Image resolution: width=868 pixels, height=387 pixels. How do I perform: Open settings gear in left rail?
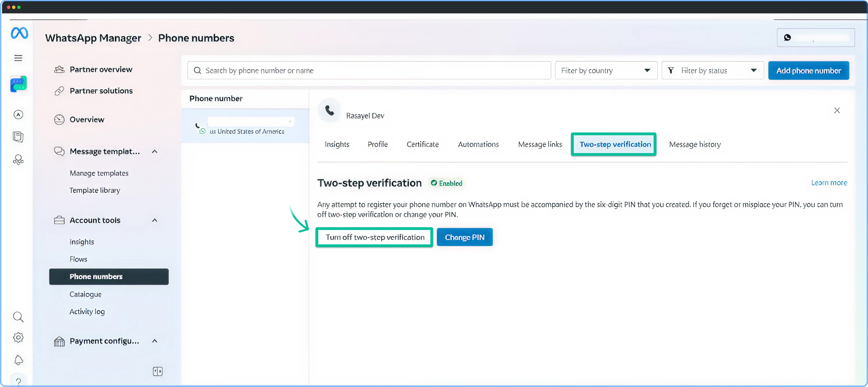pos(18,337)
